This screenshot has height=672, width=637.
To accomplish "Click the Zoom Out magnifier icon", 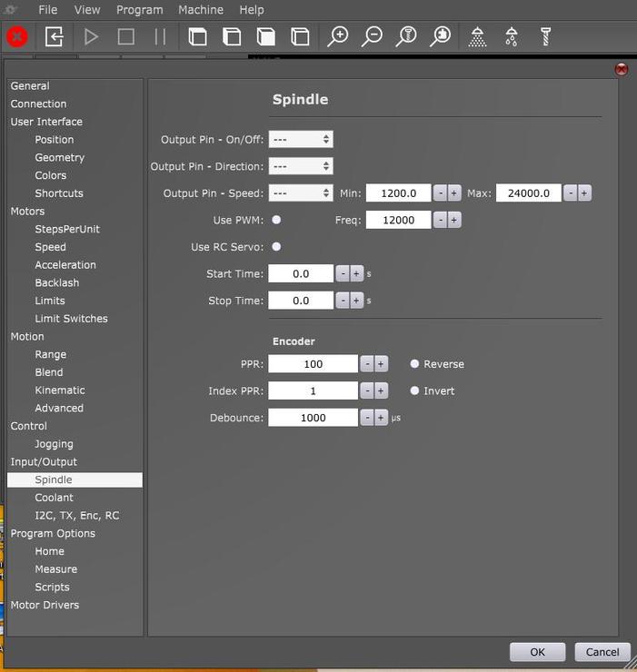I will pyautogui.click(x=372, y=37).
